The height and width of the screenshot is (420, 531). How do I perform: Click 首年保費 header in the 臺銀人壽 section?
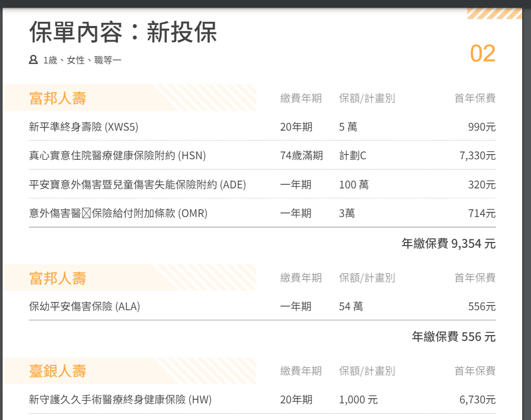(475, 371)
